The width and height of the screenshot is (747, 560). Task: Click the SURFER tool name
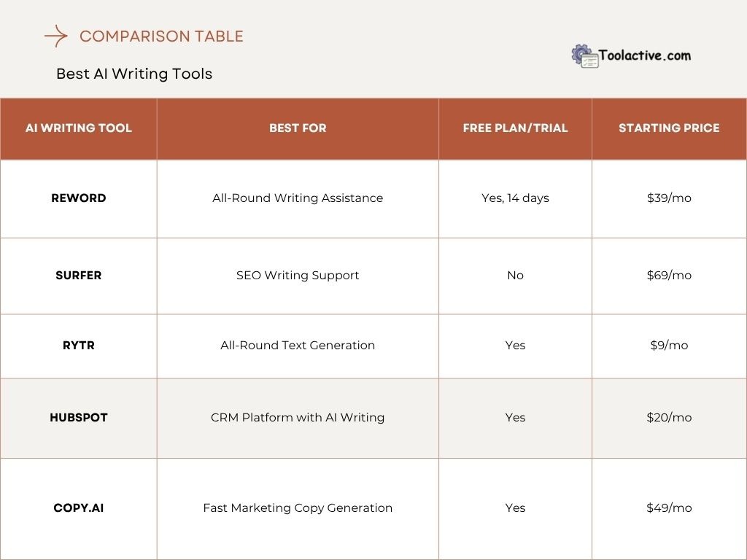click(x=79, y=276)
